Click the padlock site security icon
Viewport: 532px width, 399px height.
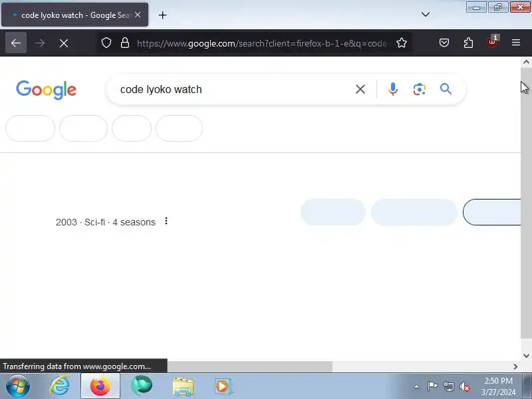tap(125, 43)
